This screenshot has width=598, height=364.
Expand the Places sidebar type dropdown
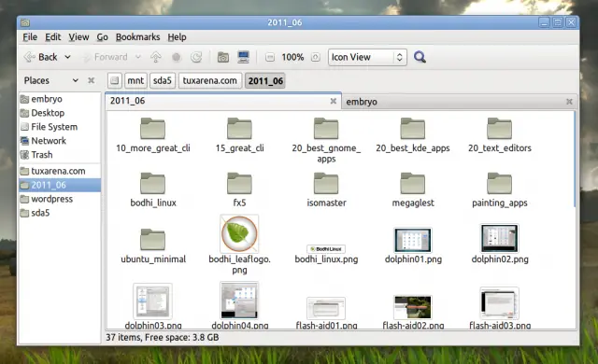click(x=75, y=80)
